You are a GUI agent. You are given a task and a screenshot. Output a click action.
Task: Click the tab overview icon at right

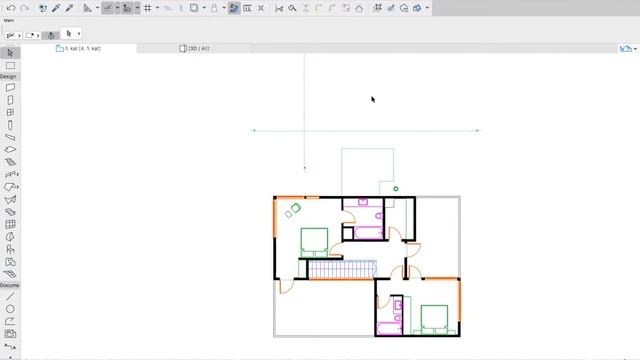[625, 49]
